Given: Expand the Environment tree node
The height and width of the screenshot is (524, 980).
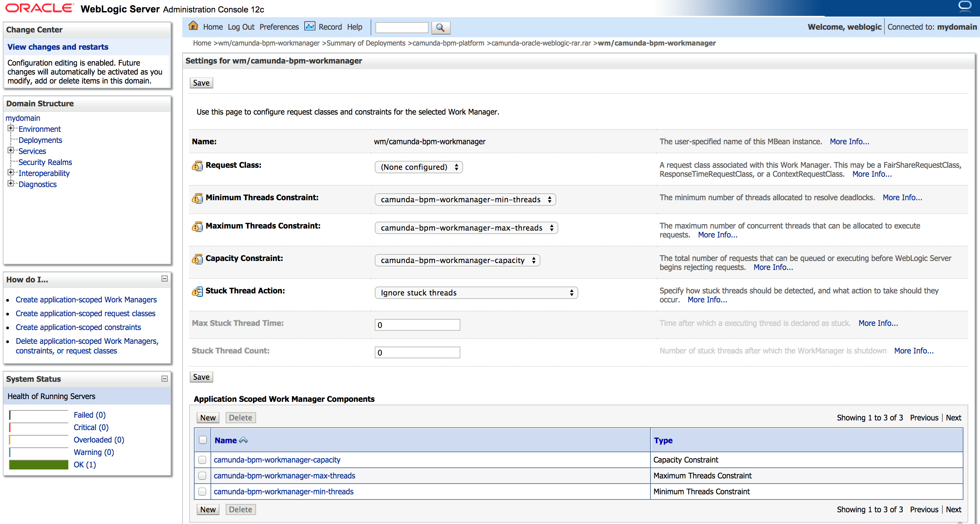Looking at the screenshot, I should [11, 128].
